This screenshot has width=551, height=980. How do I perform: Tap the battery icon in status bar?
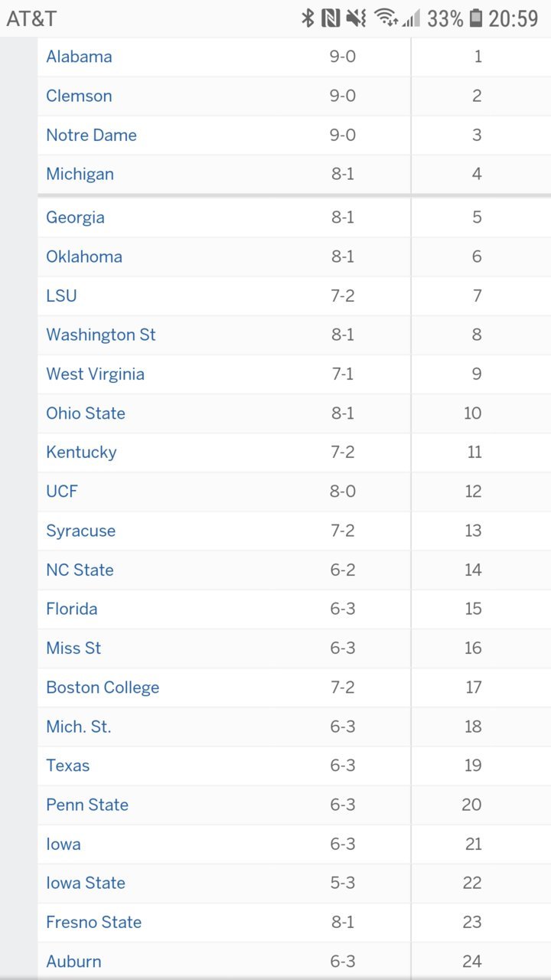476,18
